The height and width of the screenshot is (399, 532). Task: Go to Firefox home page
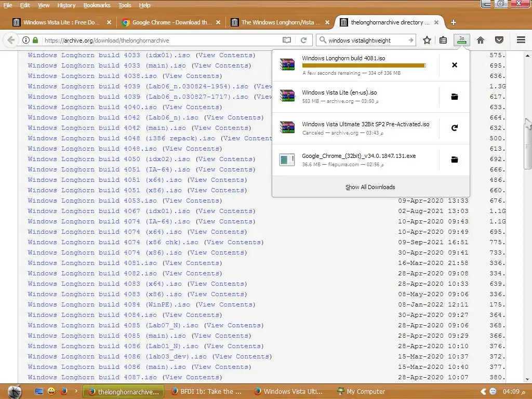pyautogui.click(x=480, y=40)
